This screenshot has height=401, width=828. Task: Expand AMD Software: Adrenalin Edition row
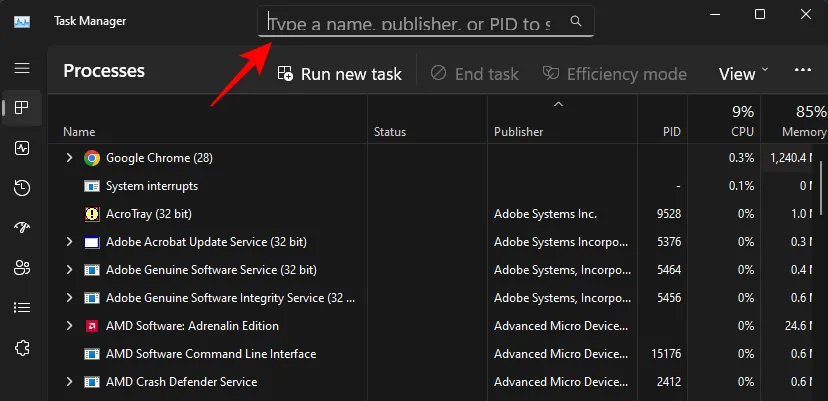[x=69, y=326]
